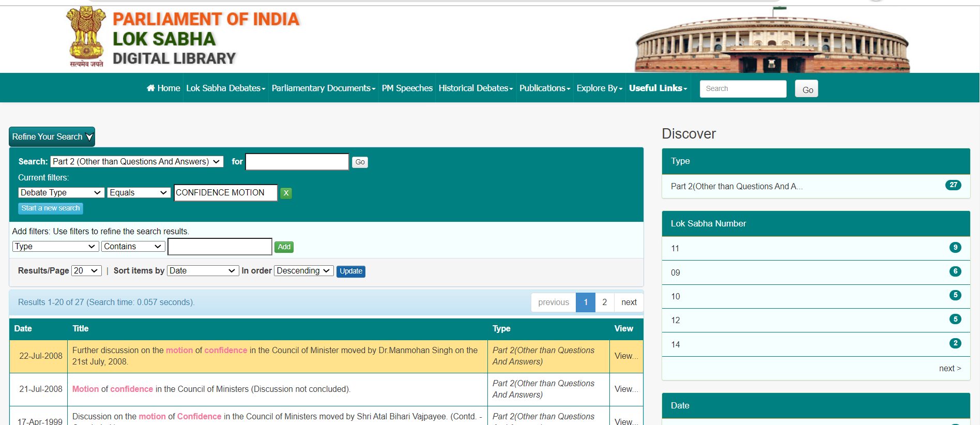The width and height of the screenshot is (980, 425).
Task: Open the Equals operator dropdown
Action: click(x=139, y=192)
